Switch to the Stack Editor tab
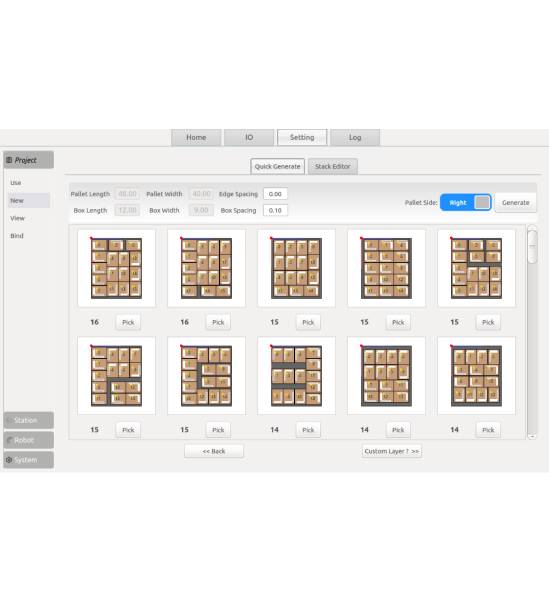The image size is (549, 603). click(333, 167)
